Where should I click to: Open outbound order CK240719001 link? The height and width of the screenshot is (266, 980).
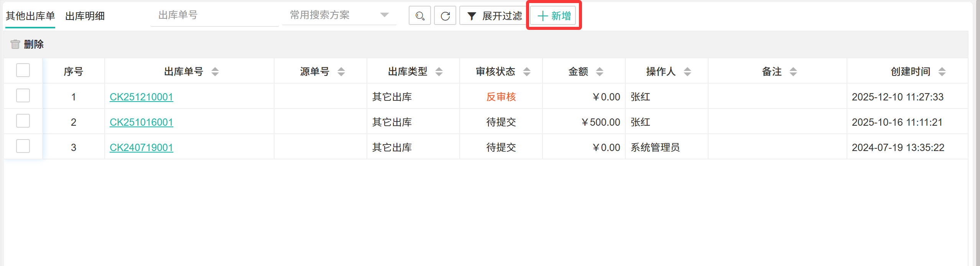(141, 148)
